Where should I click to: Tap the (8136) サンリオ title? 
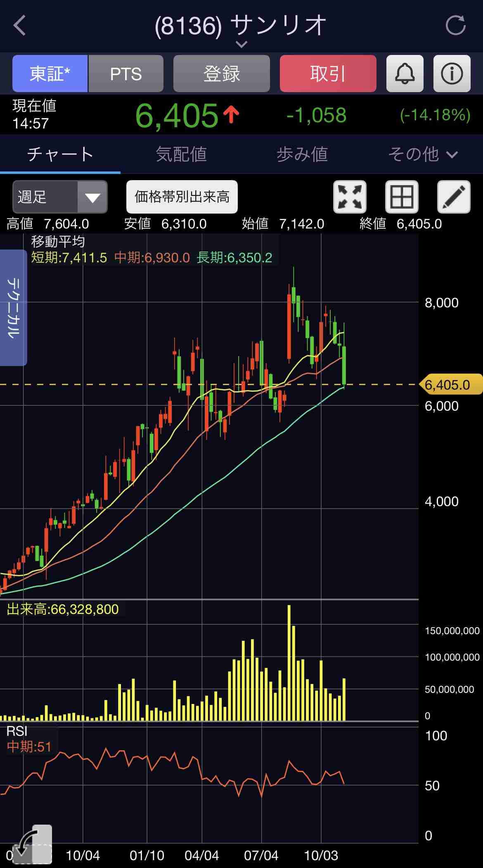click(x=241, y=26)
